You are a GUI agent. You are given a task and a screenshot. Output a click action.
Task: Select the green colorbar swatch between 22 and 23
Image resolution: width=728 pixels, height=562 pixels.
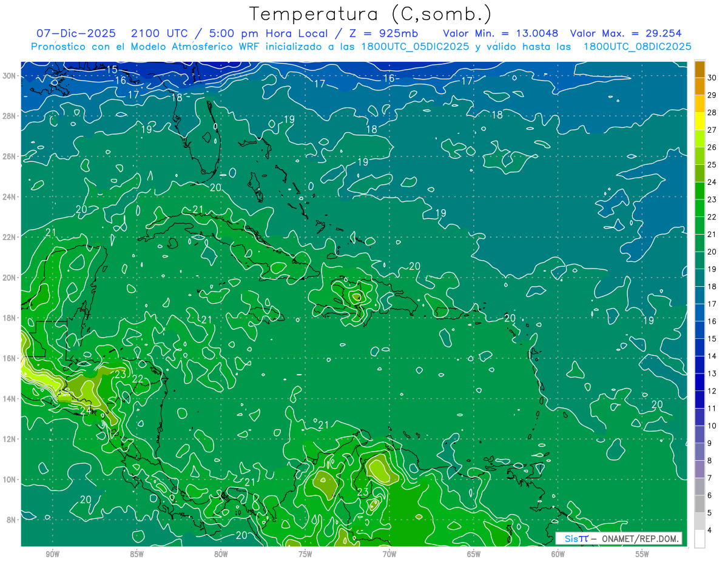(x=700, y=208)
